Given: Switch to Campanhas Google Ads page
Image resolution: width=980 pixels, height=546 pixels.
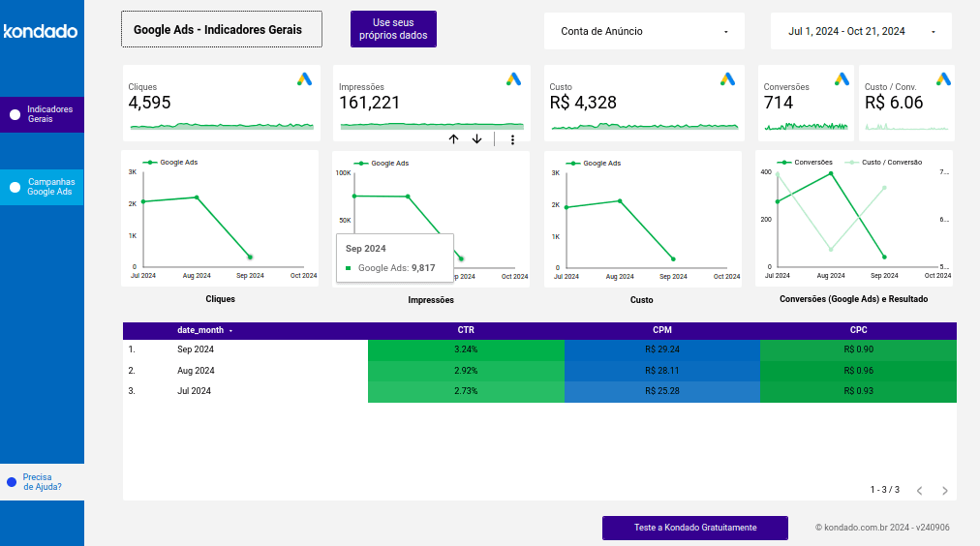Looking at the screenshot, I should [42, 187].
